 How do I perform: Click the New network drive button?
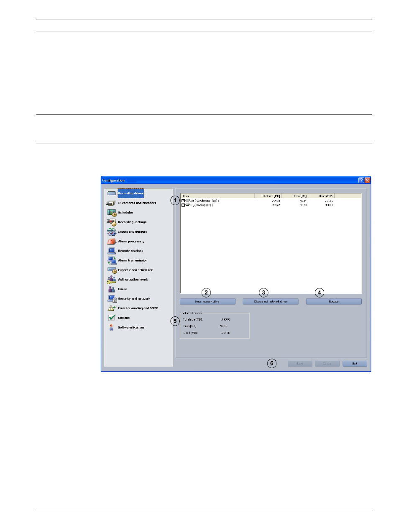[207, 302]
